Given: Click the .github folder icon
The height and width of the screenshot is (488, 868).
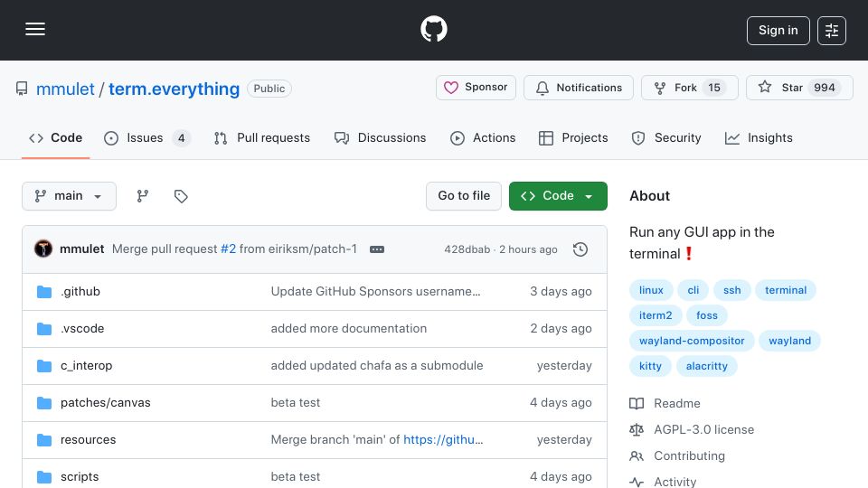Looking at the screenshot, I should tap(44, 292).
